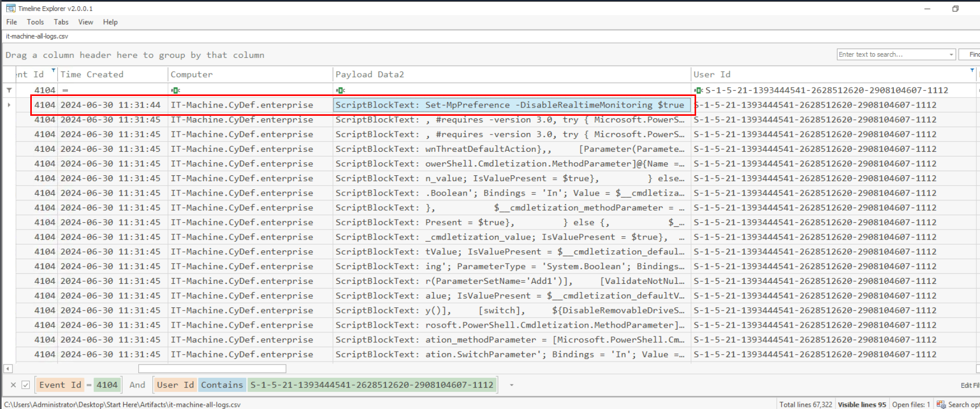Remove the active filter with the X icon
Viewport: 980px width, 409px height.
click(x=14, y=385)
